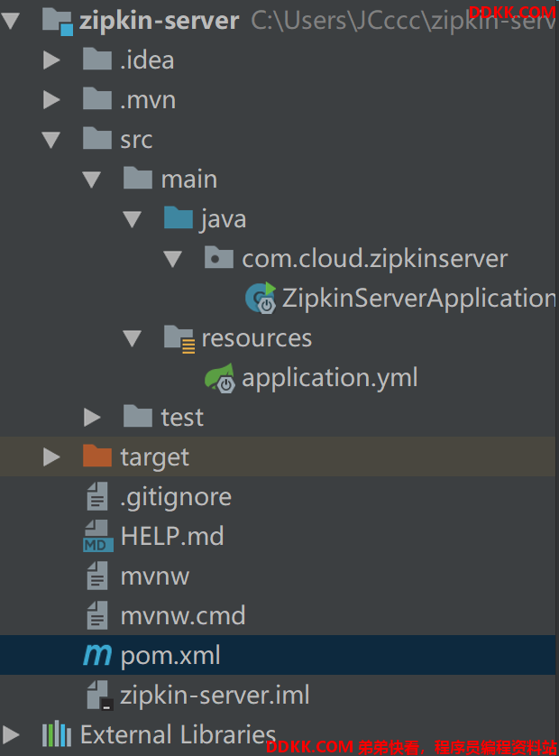Expand the .idea folder arrow
Viewport: 559px width, 756px height.
coord(51,60)
